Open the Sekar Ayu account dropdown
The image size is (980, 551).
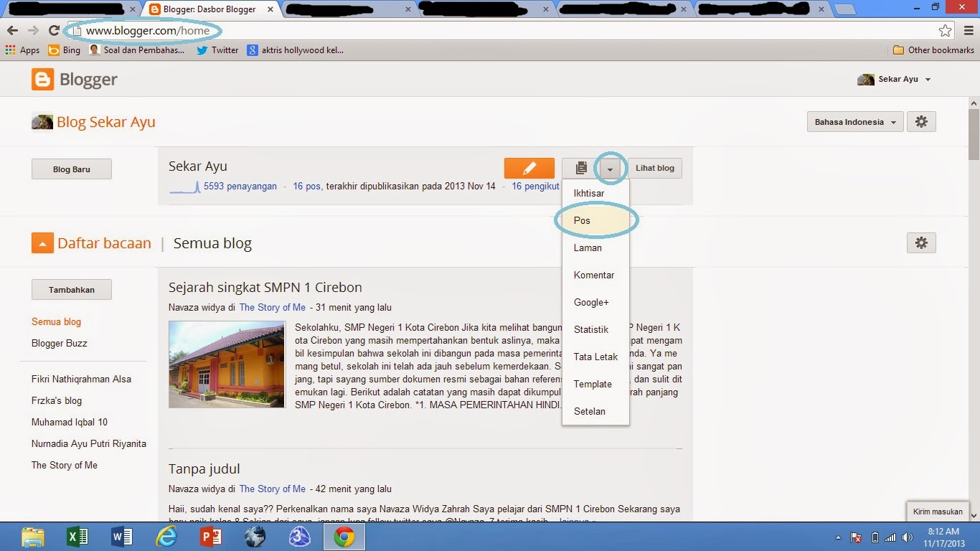coord(894,80)
